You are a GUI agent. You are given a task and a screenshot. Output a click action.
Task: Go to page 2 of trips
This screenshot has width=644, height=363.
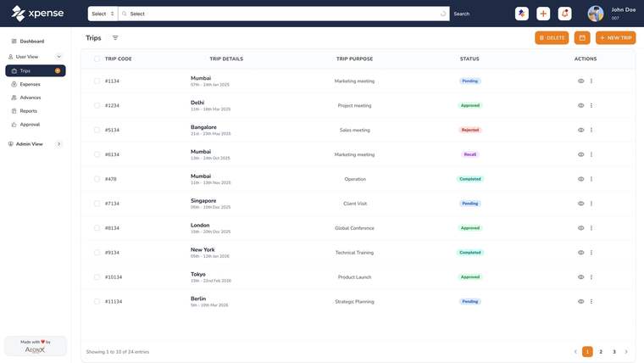[601, 351]
